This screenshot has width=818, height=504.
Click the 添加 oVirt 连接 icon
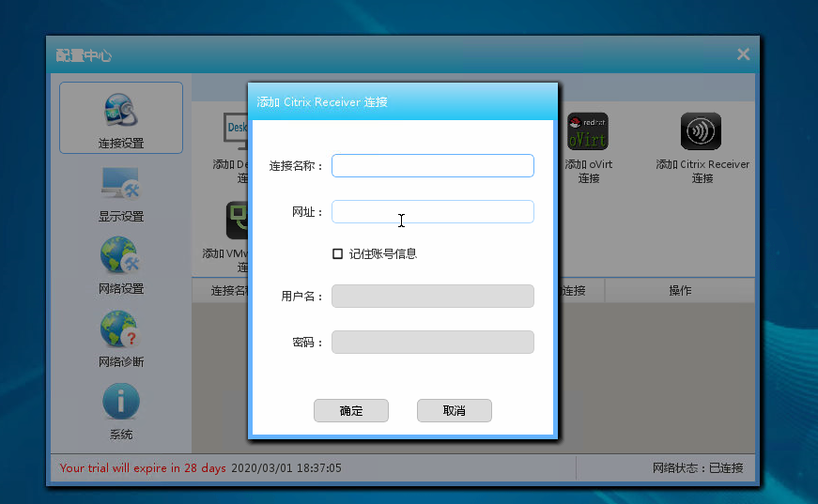[x=589, y=133]
